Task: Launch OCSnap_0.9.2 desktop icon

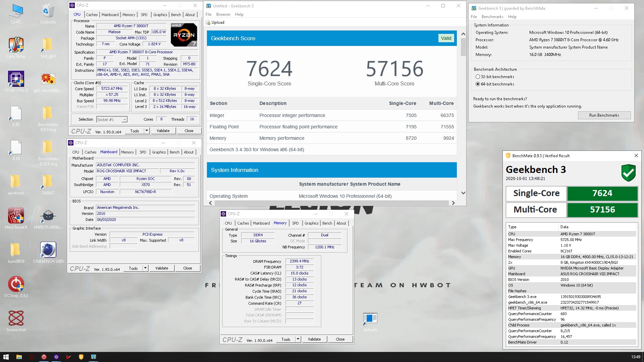Action: point(16,287)
